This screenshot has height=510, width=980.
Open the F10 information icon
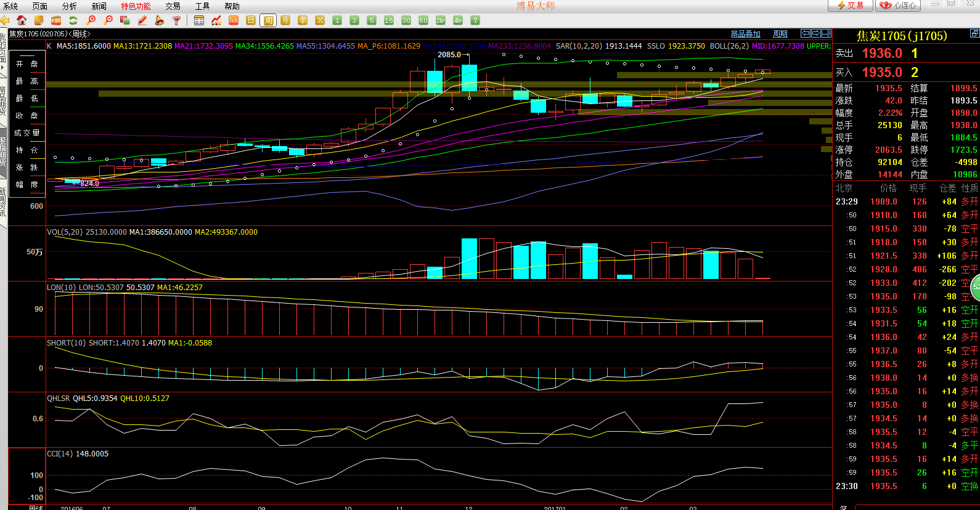[x=56, y=20]
